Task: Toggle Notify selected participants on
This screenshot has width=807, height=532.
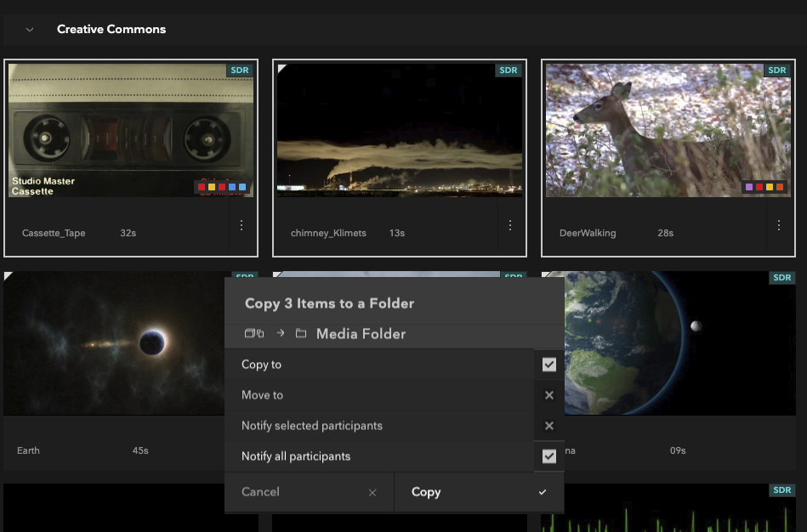Action: [x=549, y=426]
